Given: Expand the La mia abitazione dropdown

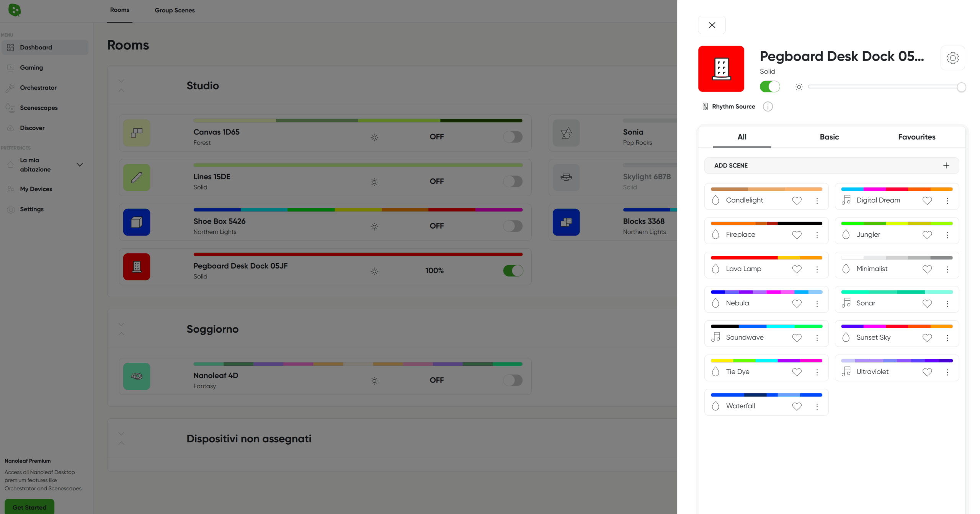Looking at the screenshot, I should [80, 165].
